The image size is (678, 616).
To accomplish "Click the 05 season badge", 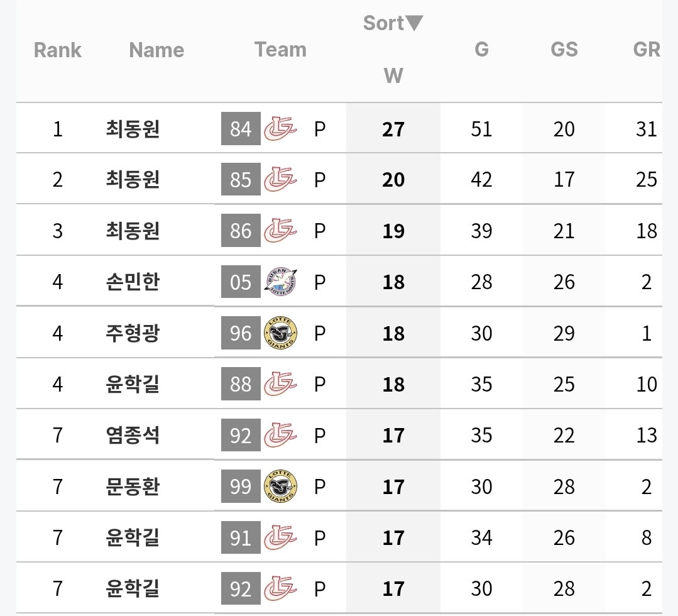I will (x=241, y=282).
